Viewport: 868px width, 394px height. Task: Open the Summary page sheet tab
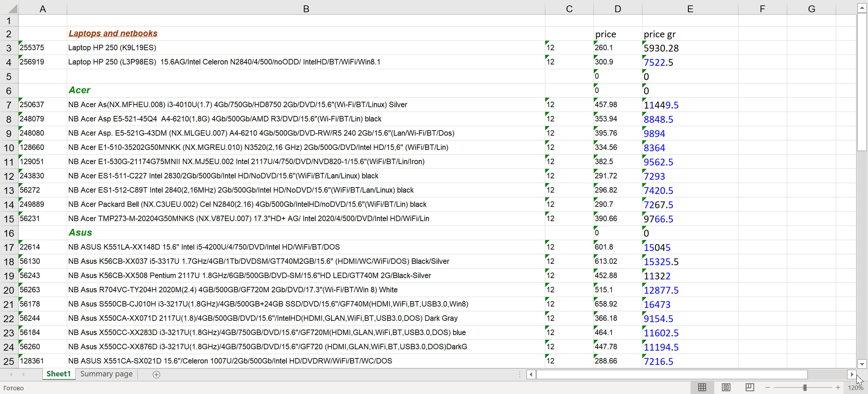pos(106,374)
